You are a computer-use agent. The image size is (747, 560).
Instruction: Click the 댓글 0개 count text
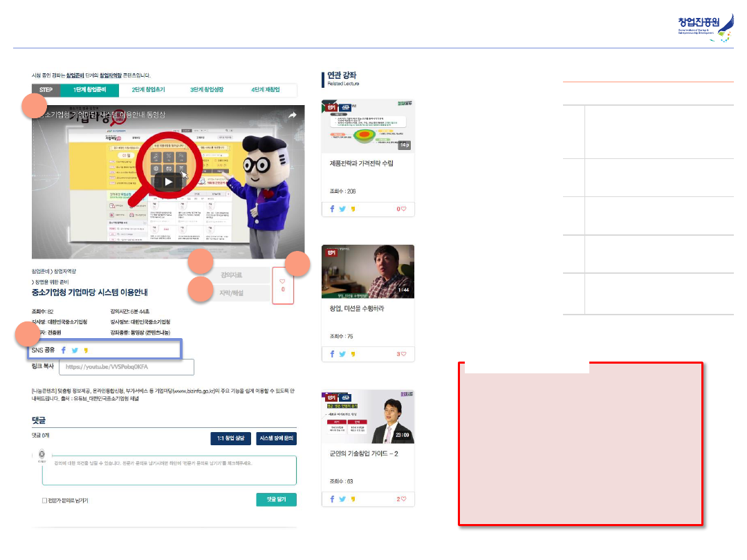pyautogui.click(x=41, y=436)
